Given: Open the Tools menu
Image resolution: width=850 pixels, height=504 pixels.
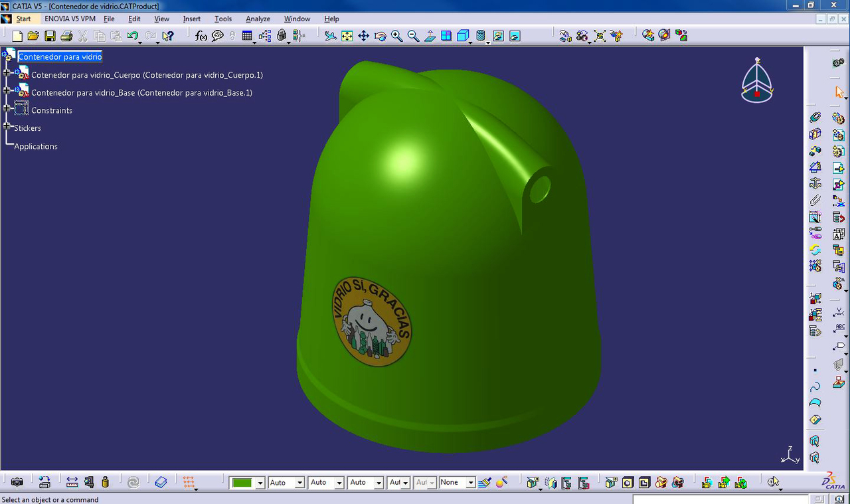Looking at the screenshot, I should pos(223,19).
